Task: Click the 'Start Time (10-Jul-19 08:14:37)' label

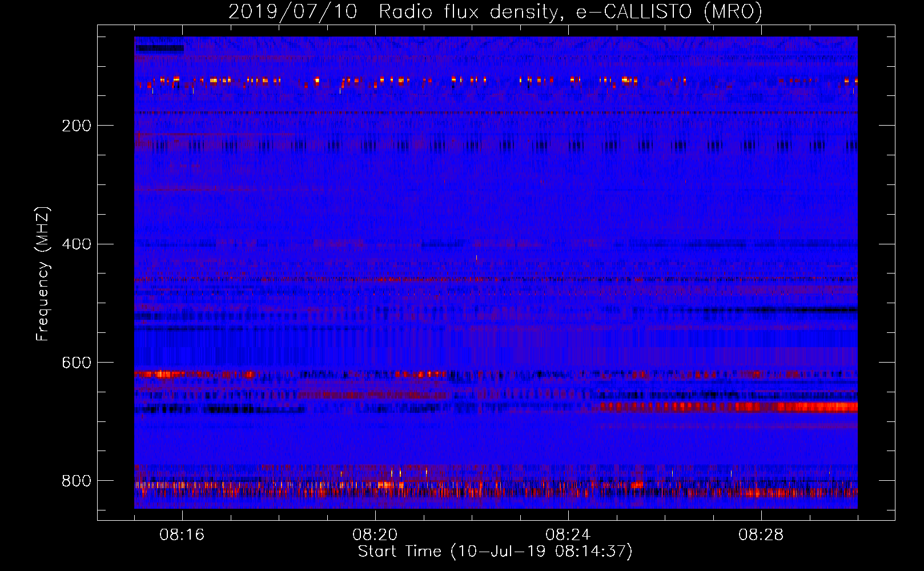Action: coord(495,552)
